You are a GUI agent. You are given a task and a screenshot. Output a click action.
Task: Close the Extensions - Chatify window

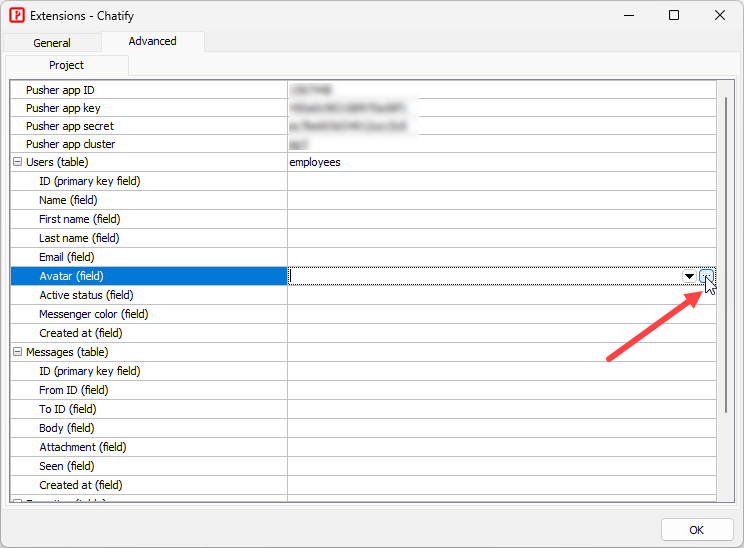pyautogui.click(x=719, y=15)
